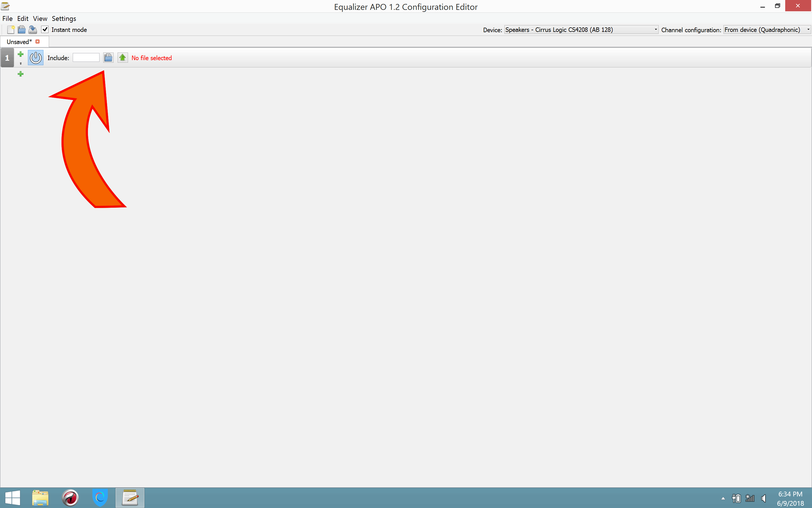
Task: Open the Edit menu
Action: [x=23, y=18]
